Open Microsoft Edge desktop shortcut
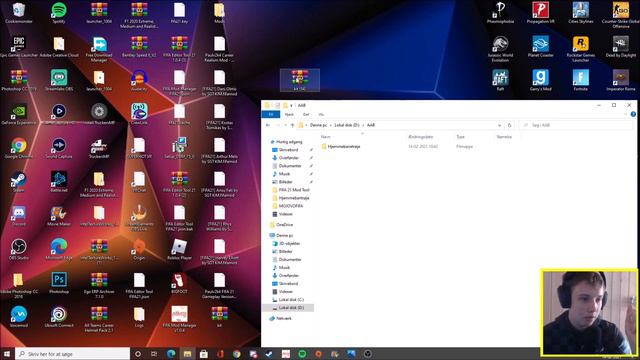 click(x=59, y=250)
